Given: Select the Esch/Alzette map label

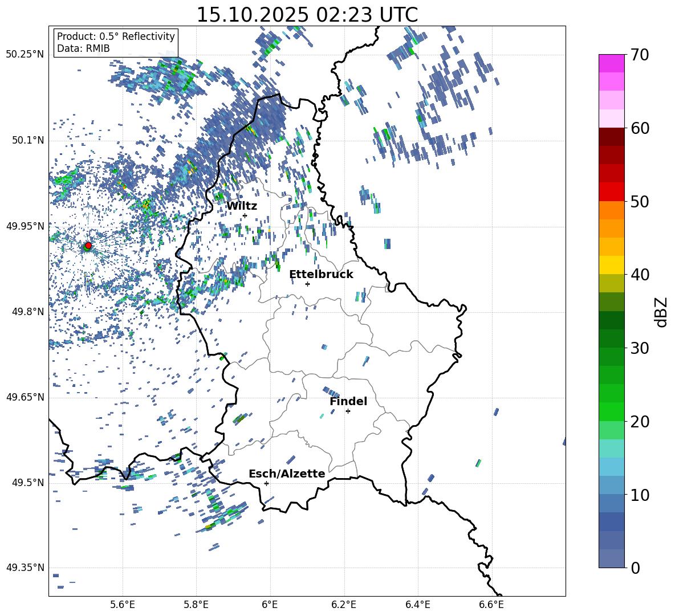Looking at the screenshot, I should coord(287,474).
